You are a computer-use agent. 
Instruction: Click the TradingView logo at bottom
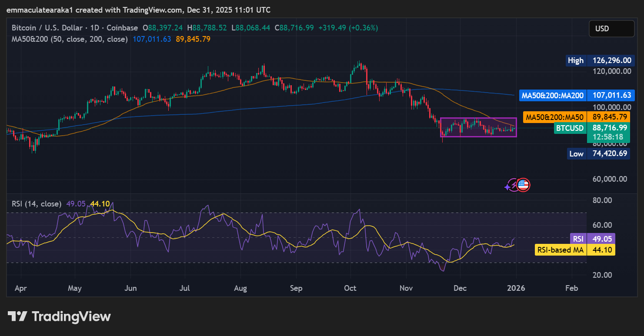coord(59,316)
